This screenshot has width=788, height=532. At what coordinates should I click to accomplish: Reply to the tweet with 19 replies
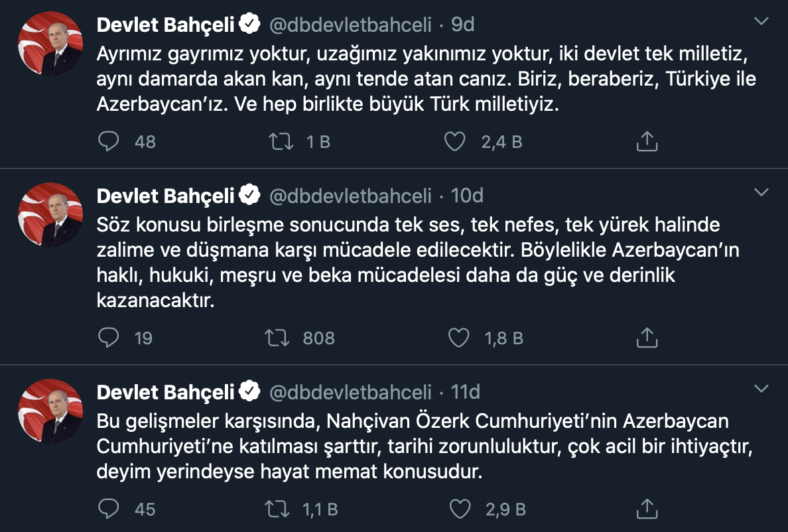(x=109, y=338)
